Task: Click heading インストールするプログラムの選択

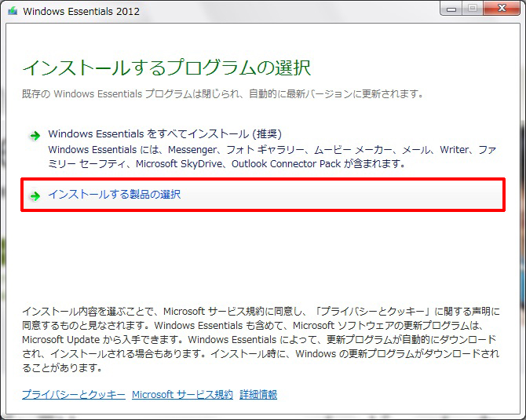Action: click(166, 68)
